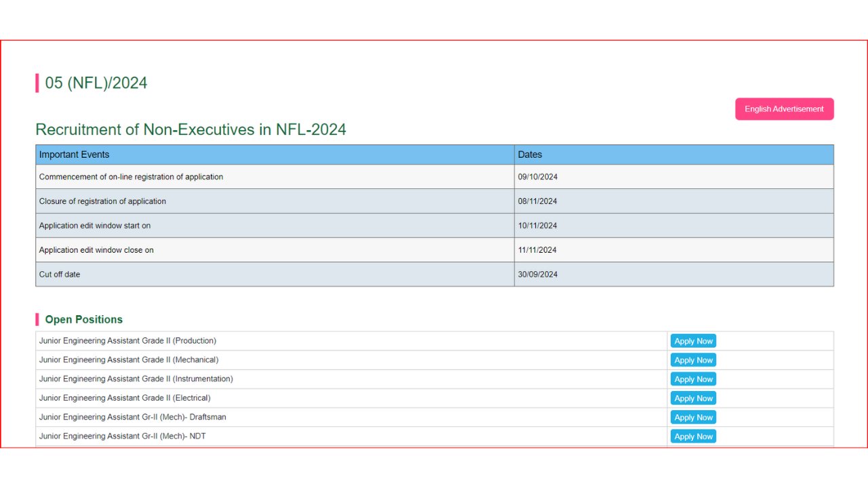Select the date 30/09/2024
This screenshot has height=488, width=868.
[537, 274]
